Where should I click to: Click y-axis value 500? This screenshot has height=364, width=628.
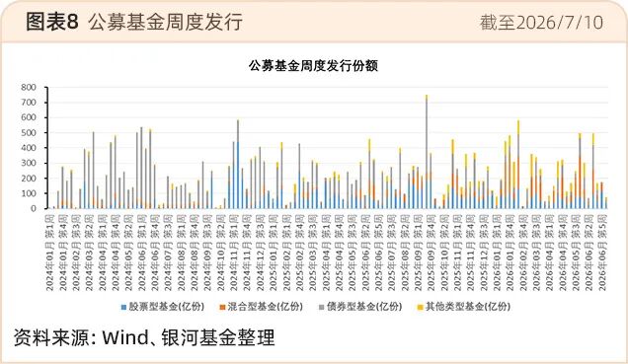29,133
